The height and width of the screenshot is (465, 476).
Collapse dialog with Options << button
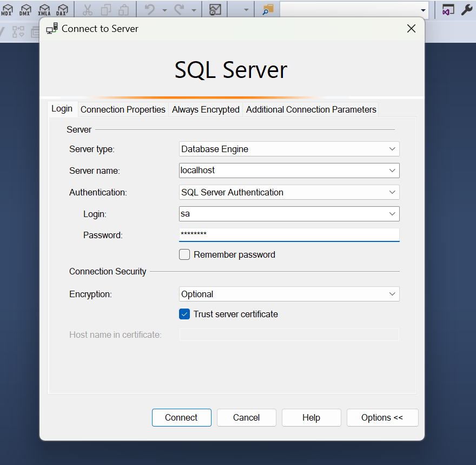(382, 417)
